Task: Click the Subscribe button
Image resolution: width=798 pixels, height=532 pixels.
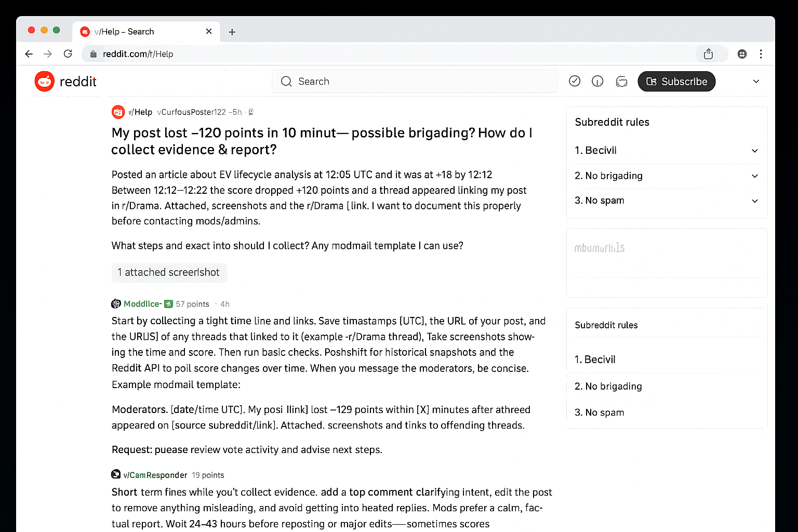Action: [x=676, y=82]
